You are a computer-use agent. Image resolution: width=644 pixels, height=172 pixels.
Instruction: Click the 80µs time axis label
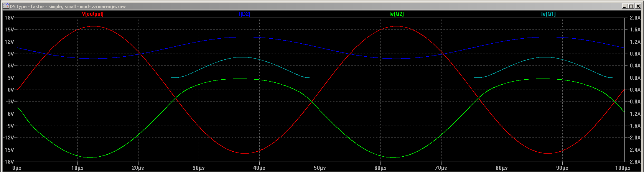(502, 168)
